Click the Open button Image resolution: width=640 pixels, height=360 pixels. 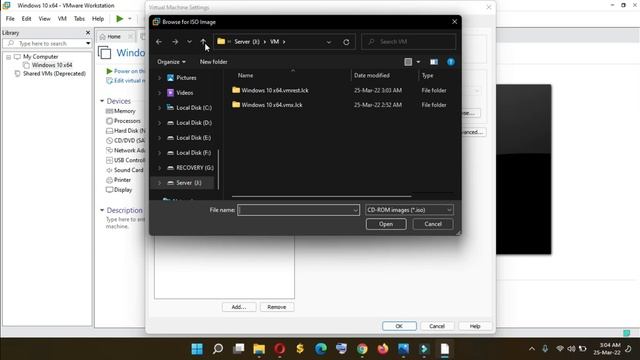(386, 224)
